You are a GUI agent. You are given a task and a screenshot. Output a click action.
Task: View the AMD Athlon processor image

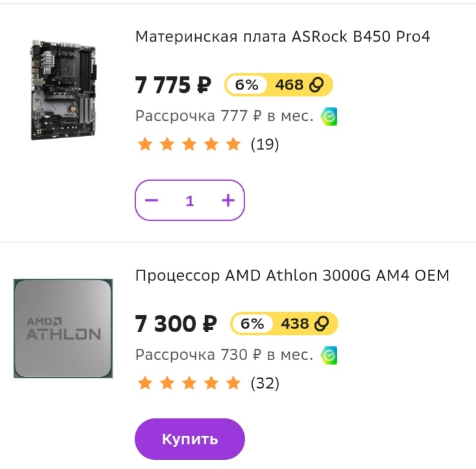tap(63, 328)
